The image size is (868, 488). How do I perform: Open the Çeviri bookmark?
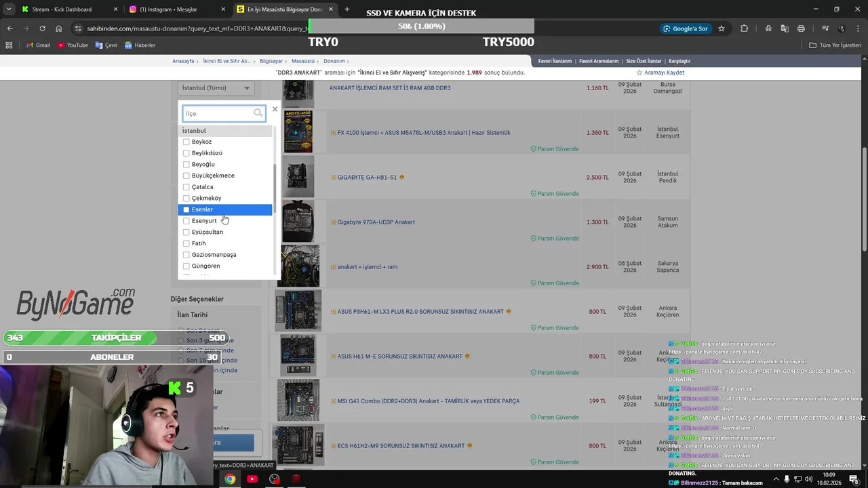click(106, 45)
